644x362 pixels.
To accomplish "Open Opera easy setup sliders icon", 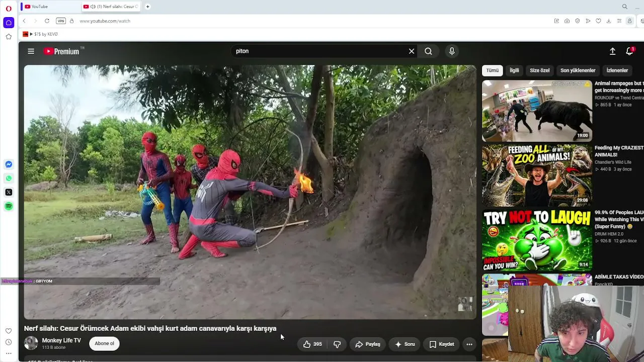I will (x=619, y=21).
